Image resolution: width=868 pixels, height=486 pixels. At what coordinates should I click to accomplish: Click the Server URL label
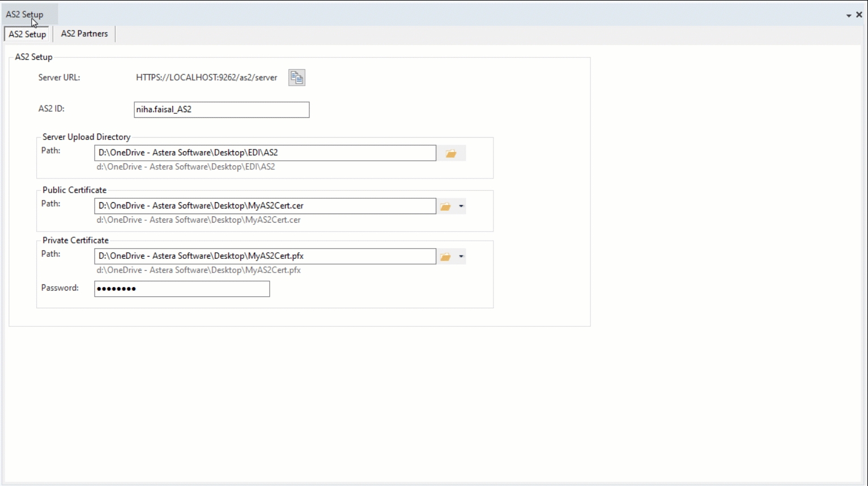pyautogui.click(x=59, y=78)
